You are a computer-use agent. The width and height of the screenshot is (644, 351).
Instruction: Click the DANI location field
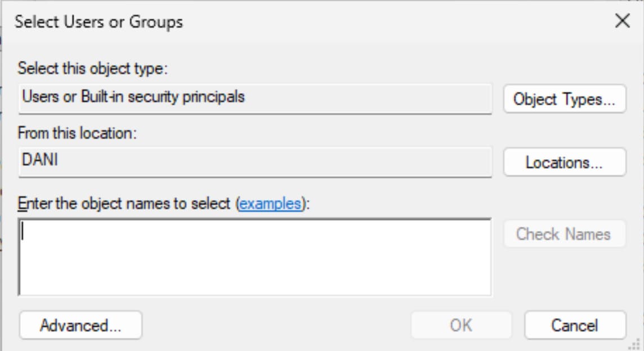point(255,161)
